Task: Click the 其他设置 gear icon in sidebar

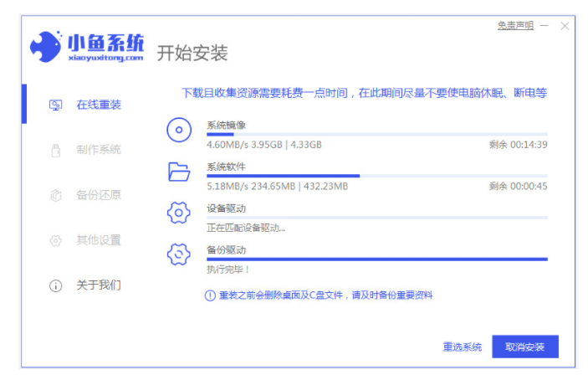Action: click(x=56, y=240)
